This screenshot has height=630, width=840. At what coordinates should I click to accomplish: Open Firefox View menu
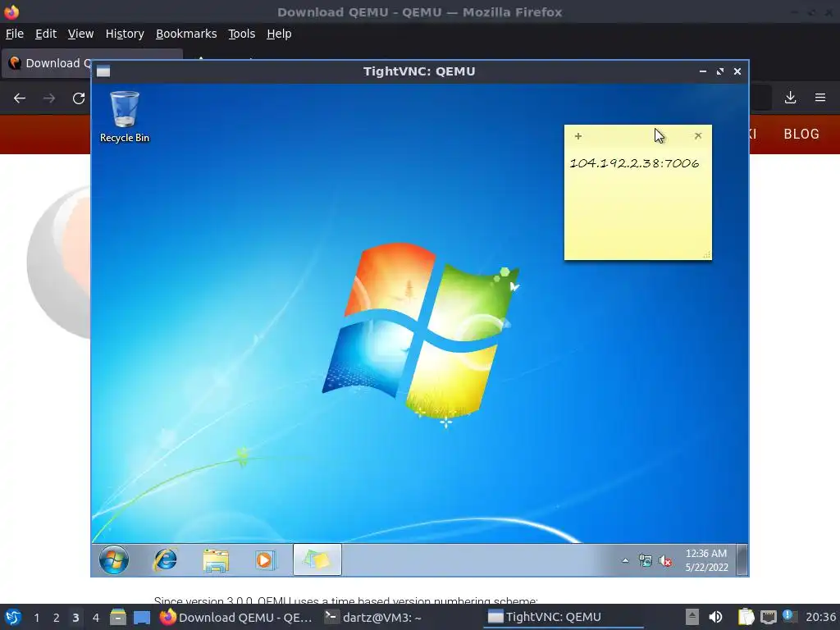pos(80,34)
